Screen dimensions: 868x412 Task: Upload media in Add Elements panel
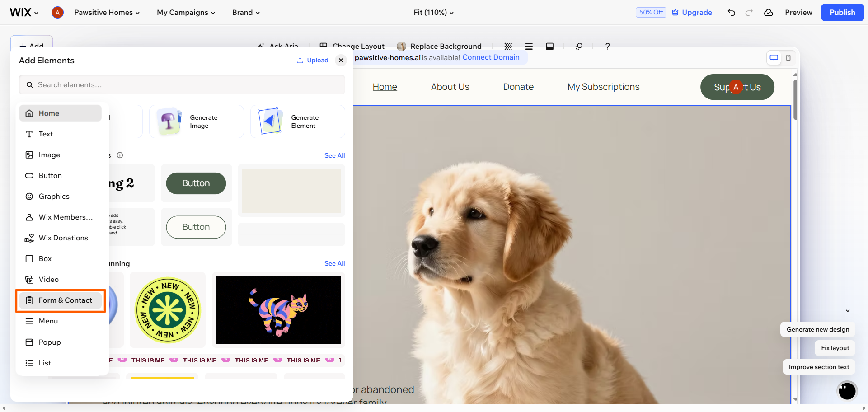(312, 60)
